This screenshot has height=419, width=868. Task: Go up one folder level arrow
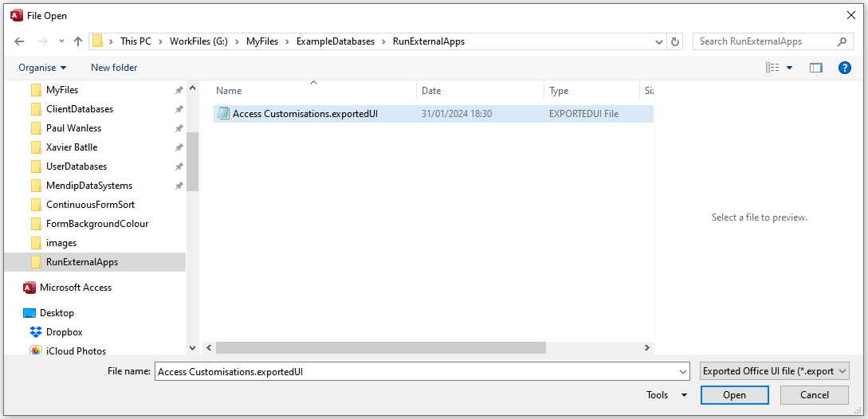(x=78, y=41)
